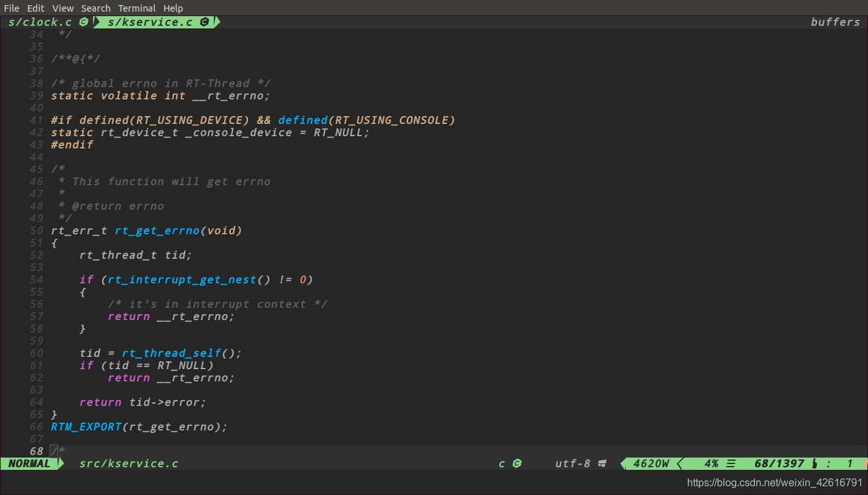Click the cursor at start of line 68
This screenshot has width=868, height=495.
(x=54, y=451)
